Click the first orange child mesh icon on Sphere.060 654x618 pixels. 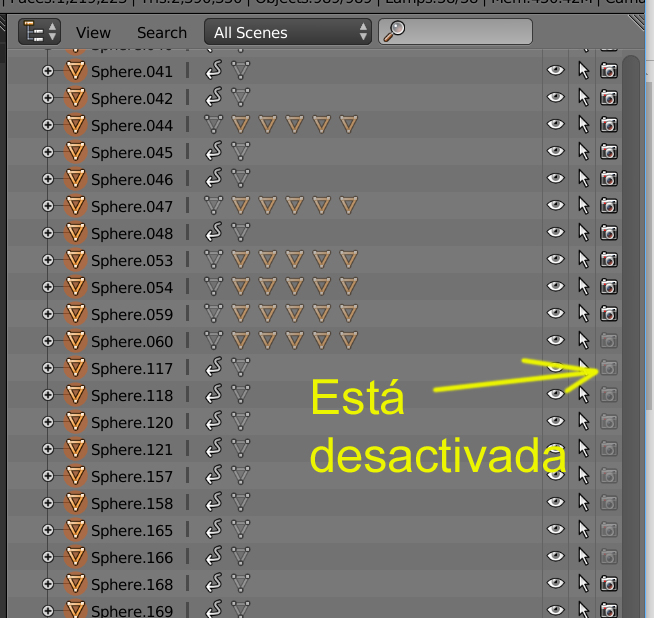tap(241, 340)
